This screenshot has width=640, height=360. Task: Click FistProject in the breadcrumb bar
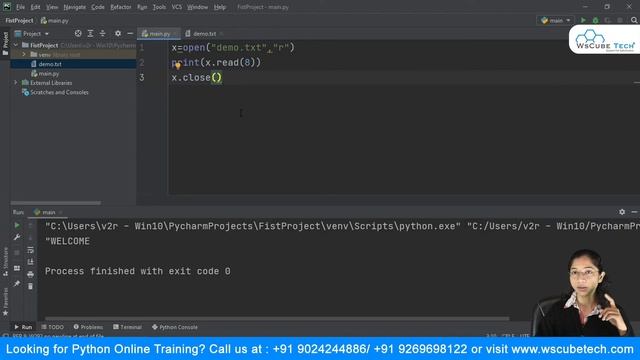pyautogui.click(x=19, y=20)
